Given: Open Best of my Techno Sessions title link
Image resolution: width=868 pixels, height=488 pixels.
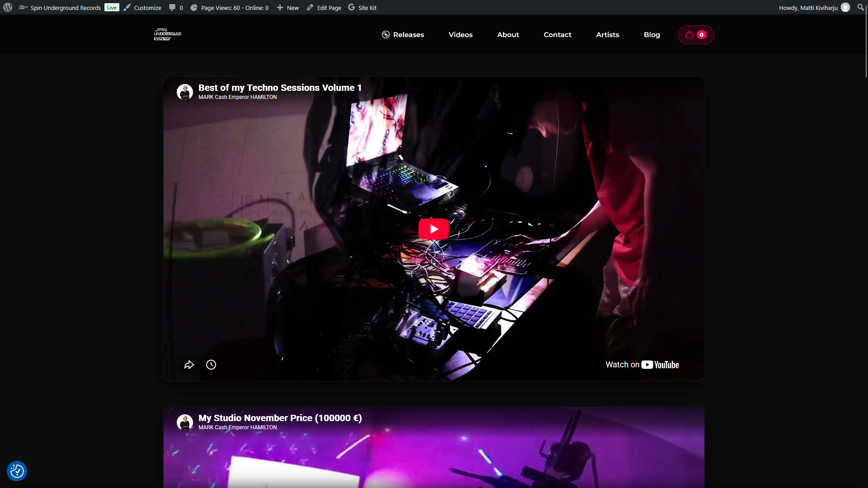Looking at the screenshot, I should (280, 88).
